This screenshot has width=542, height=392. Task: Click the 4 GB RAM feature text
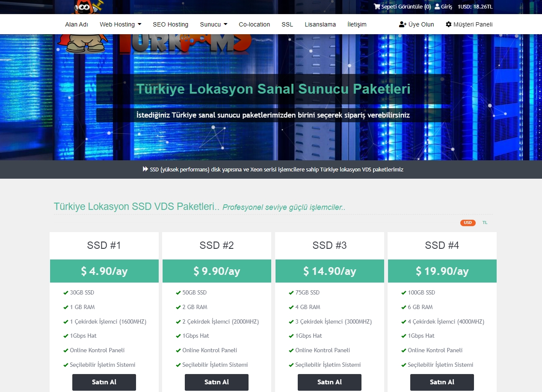pos(308,307)
